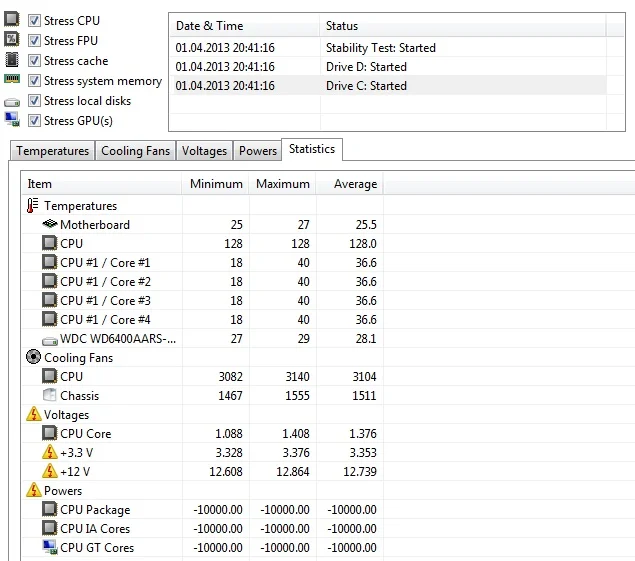The height and width of the screenshot is (561, 635).
Task: Select the Motherboard temperature row label
Action: pos(95,225)
